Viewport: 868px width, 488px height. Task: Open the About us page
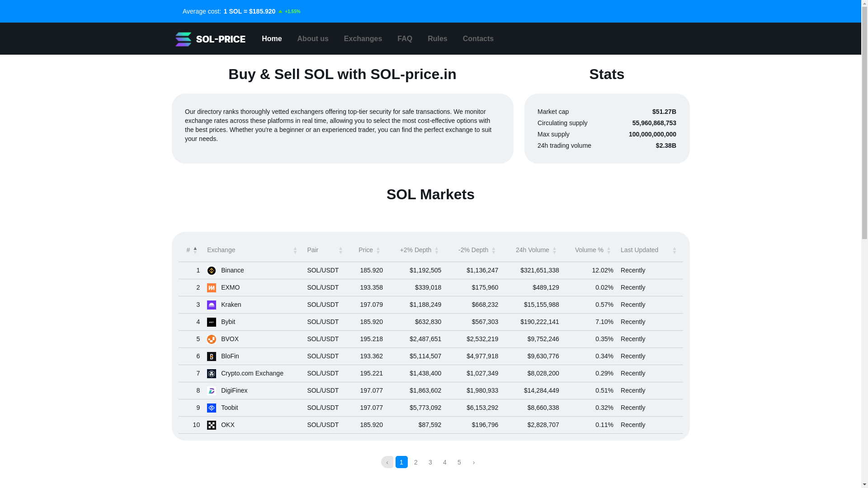coord(313,39)
